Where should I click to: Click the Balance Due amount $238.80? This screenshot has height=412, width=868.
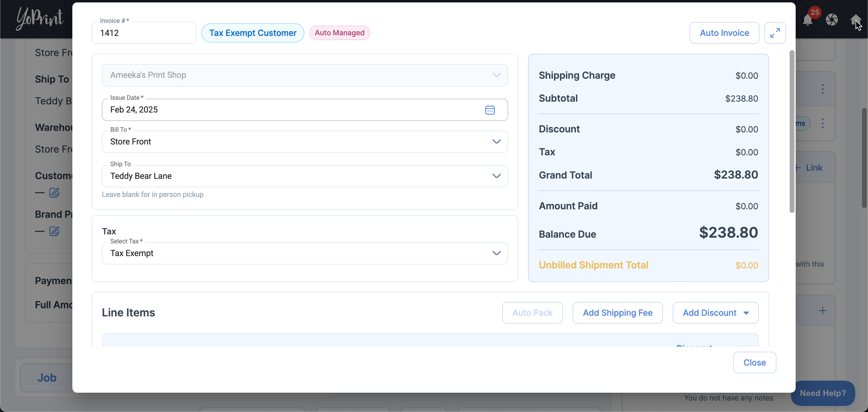[728, 232]
